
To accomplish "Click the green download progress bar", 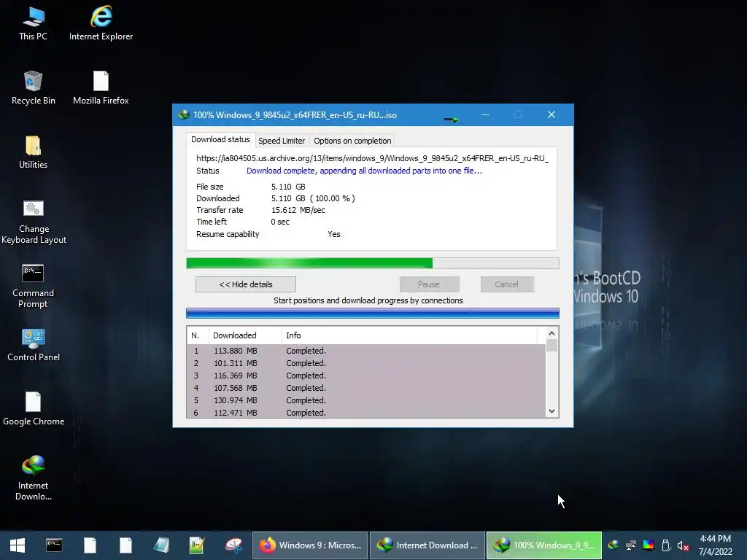I will tap(373, 263).
